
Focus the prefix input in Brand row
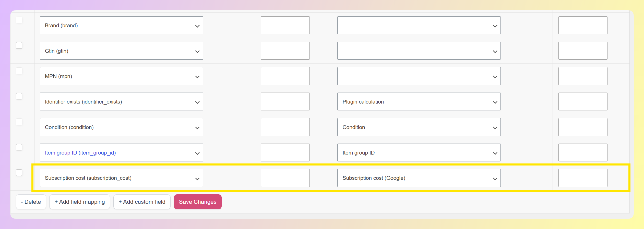click(x=285, y=25)
